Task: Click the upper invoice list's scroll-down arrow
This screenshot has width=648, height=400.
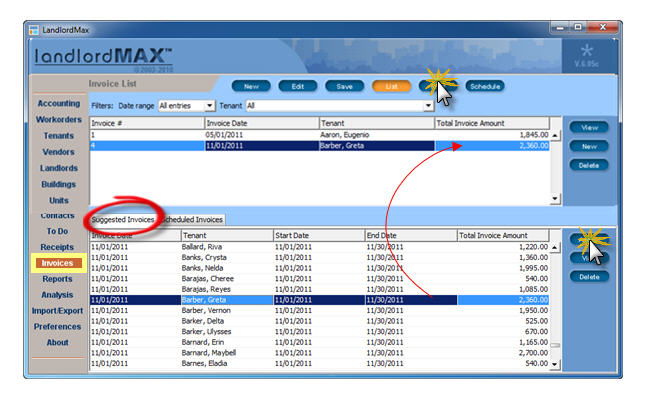Action: pyautogui.click(x=555, y=199)
